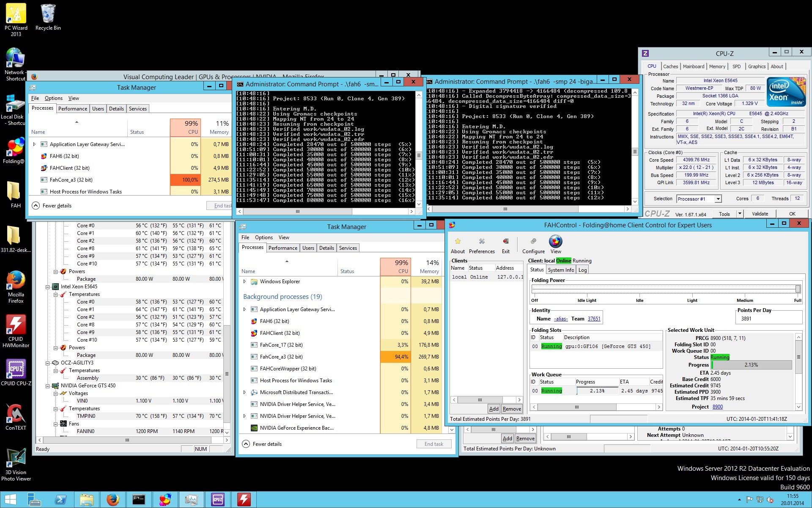Open Performance tab in lower Task Manager
812x508 pixels.
pos(283,248)
